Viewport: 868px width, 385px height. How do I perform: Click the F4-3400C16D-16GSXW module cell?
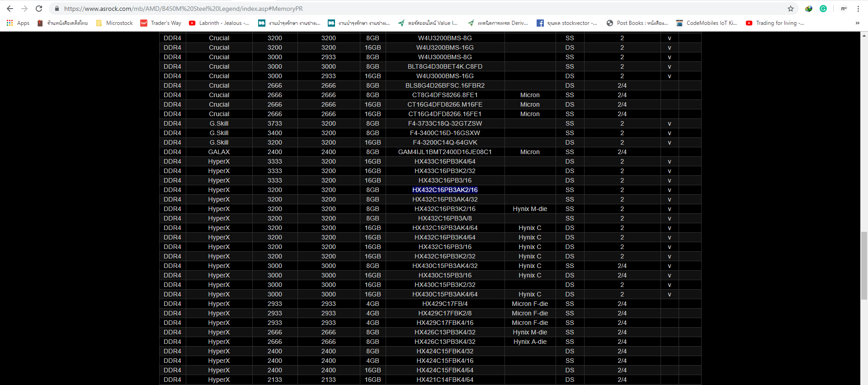445,133
